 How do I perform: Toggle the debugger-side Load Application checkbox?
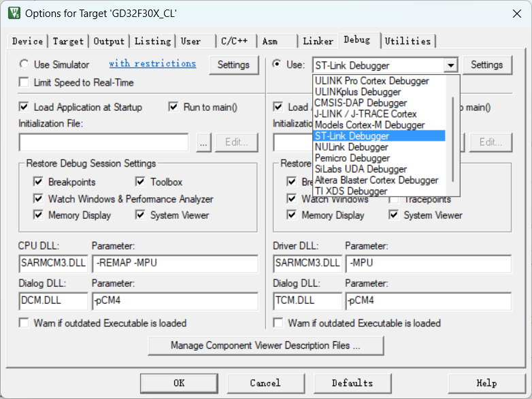click(278, 107)
